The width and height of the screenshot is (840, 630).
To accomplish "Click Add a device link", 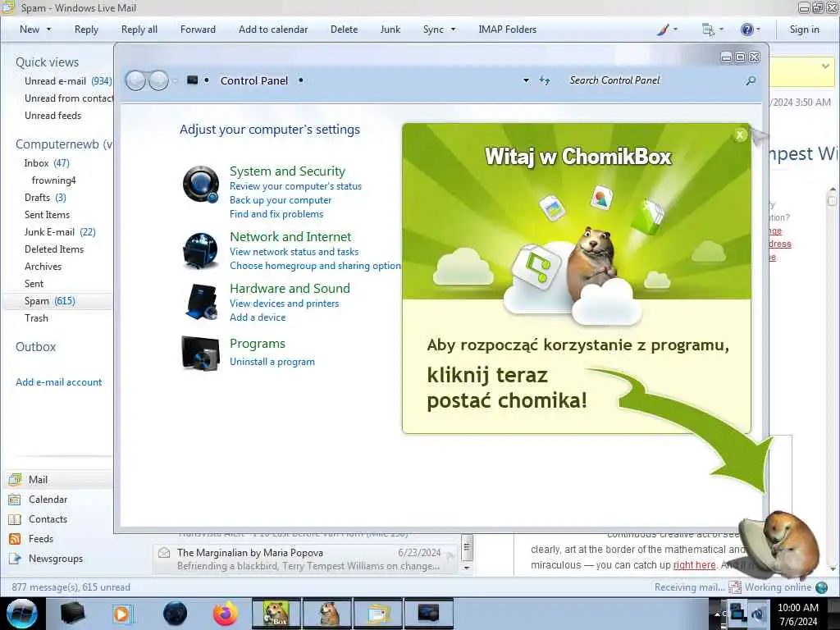I will pos(258,317).
